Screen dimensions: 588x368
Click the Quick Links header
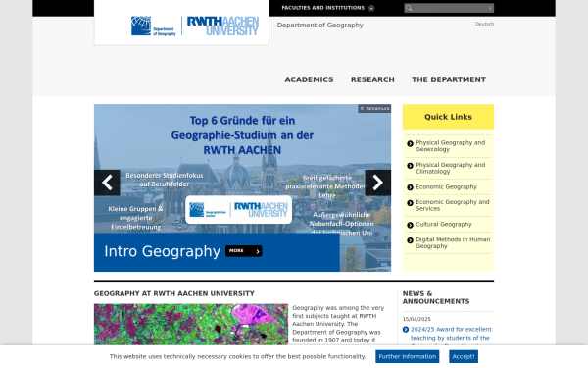click(x=448, y=117)
